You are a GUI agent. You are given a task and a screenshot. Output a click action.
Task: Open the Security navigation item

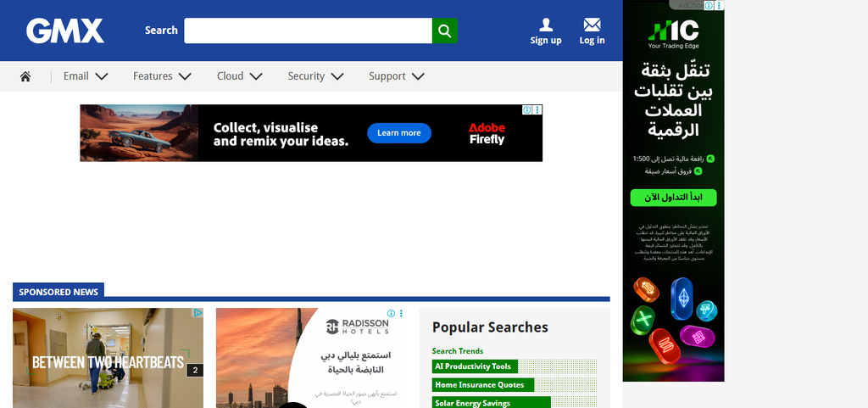coord(306,76)
